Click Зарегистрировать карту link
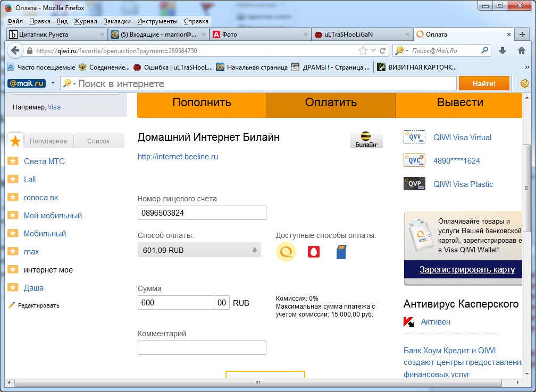The width and height of the screenshot is (536, 392). [x=467, y=269]
